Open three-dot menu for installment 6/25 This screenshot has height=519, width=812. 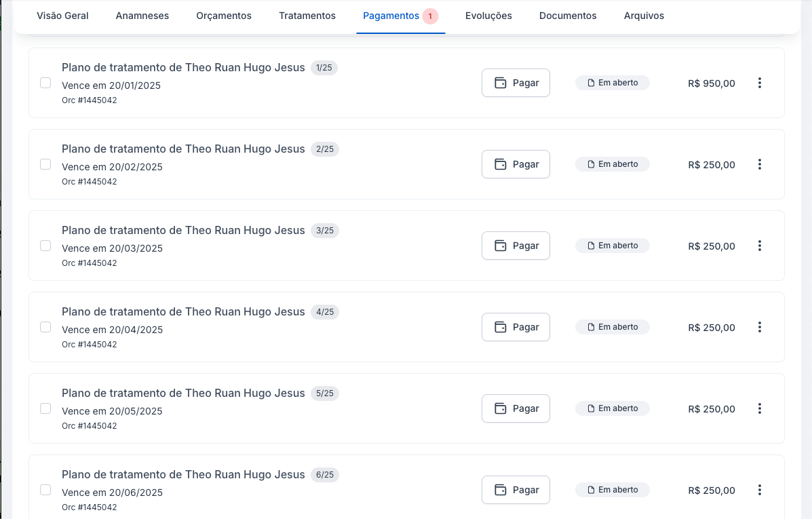click(759, 490)
